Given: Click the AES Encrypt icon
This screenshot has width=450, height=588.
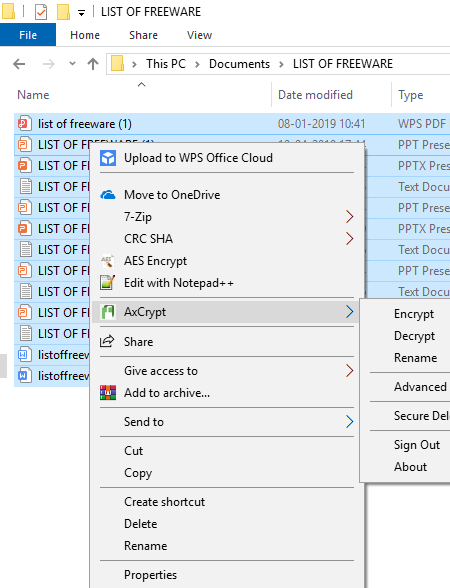Looking at the screenshot, I should pyautogui.click(x=108, y=261).
